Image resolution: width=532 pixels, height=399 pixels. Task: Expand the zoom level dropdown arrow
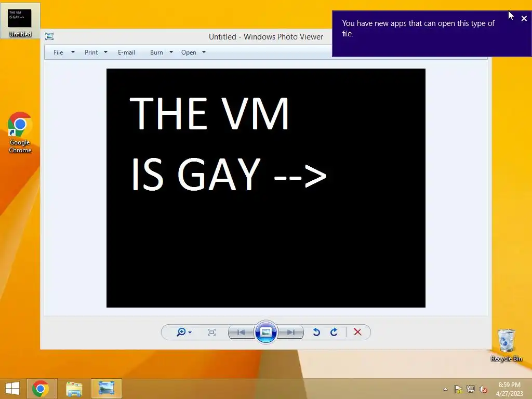(190, 332)
